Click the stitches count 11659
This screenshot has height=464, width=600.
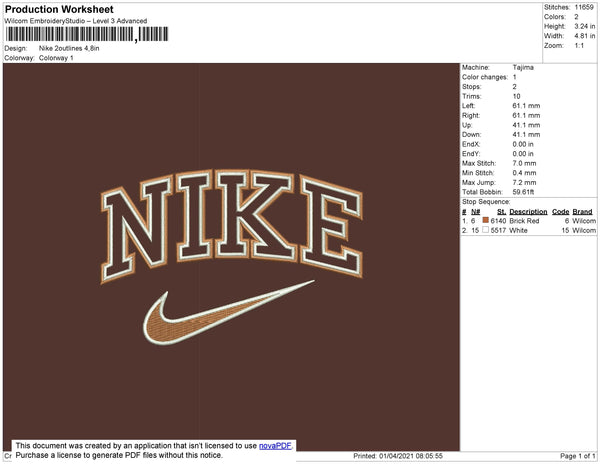[584, 7]
